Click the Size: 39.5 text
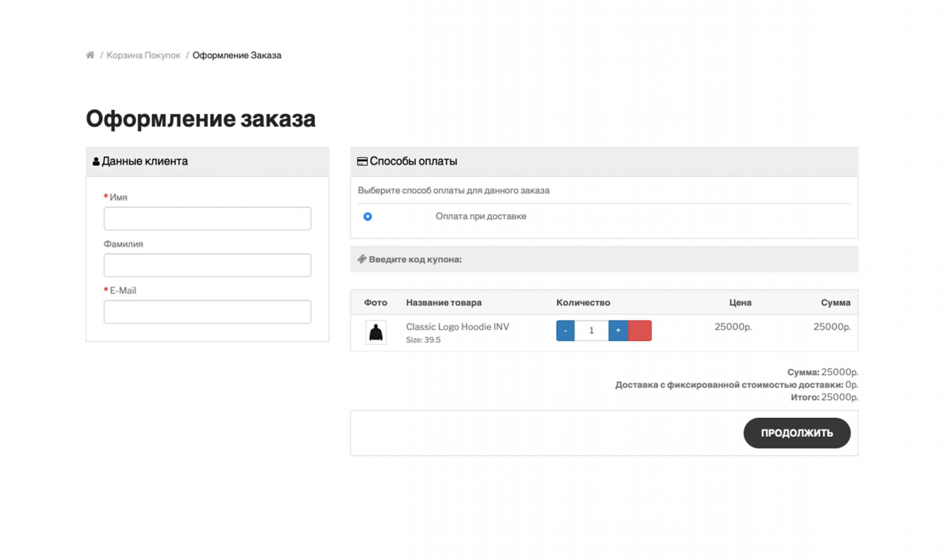Image resolution: width=947 pixels, height=560 pixels. coord(423,340)
